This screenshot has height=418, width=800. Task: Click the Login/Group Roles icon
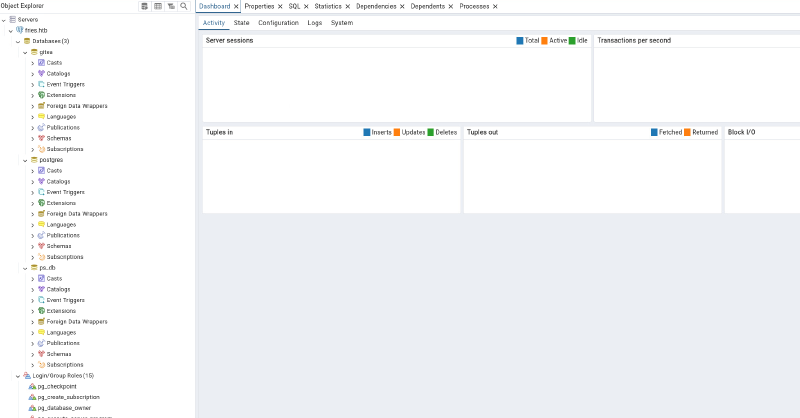27,376
